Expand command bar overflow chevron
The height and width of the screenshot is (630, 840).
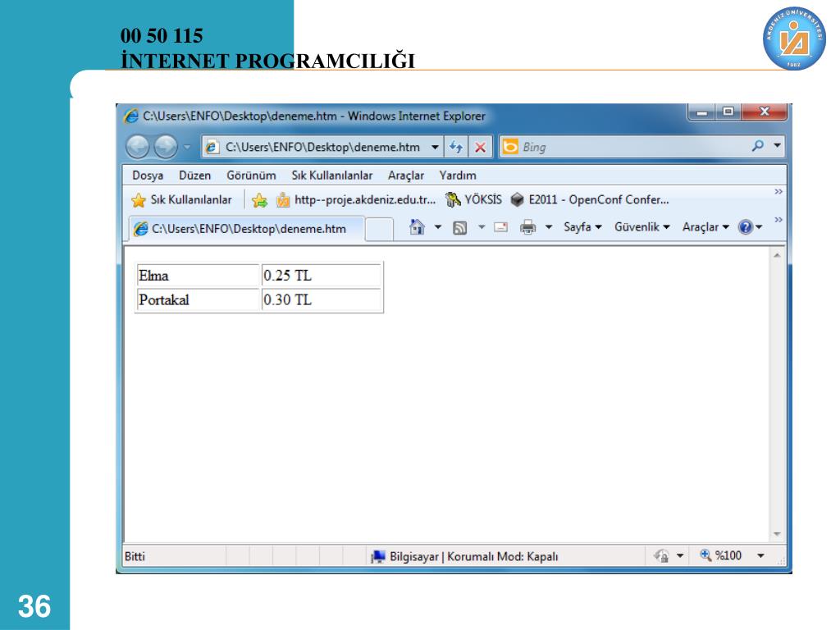778,220
